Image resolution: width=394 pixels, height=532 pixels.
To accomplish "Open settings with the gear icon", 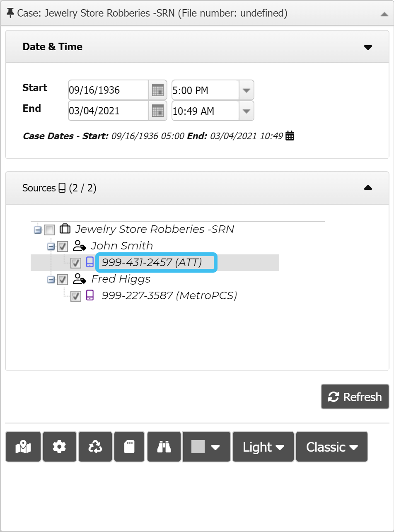I will pyautogui.click(x=60, y=447).
